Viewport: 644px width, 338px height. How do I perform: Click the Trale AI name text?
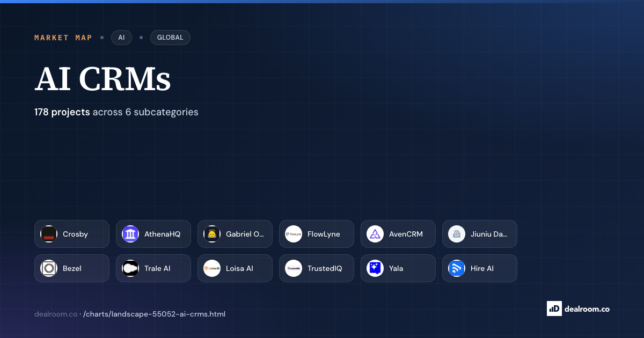[157, 268]
